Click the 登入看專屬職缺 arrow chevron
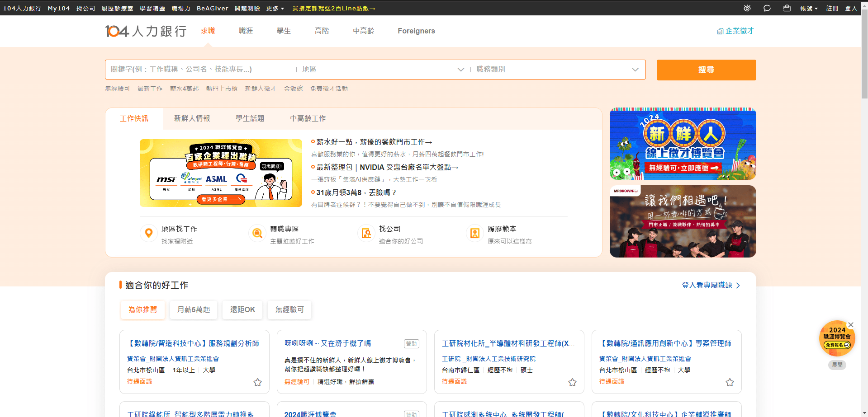This screenshot has width=868, height=417. [738, 286]
